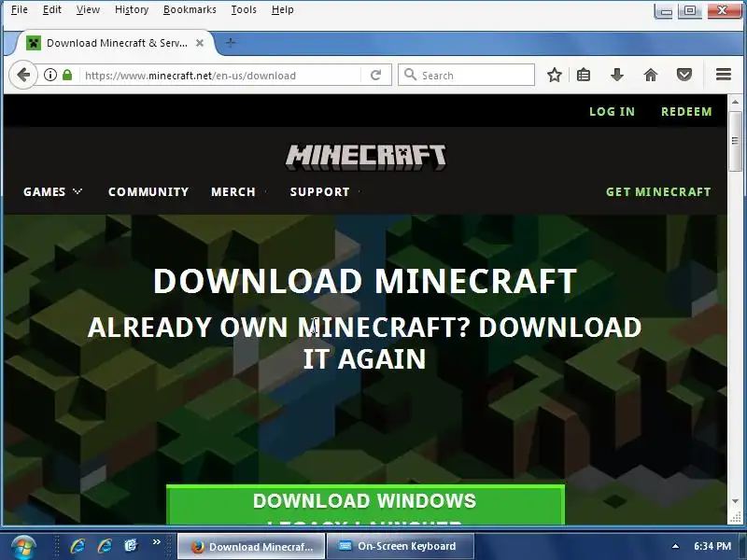Launch second Internet Explorer taskbar icon
The width and height of the screenshot is (747, 560).
(x=105, y=546)
